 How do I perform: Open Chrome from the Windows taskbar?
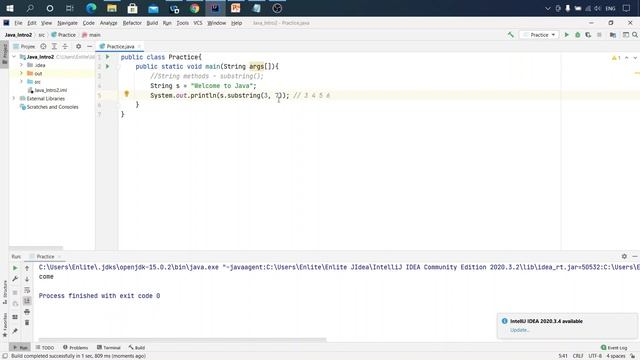pos(194,8)
